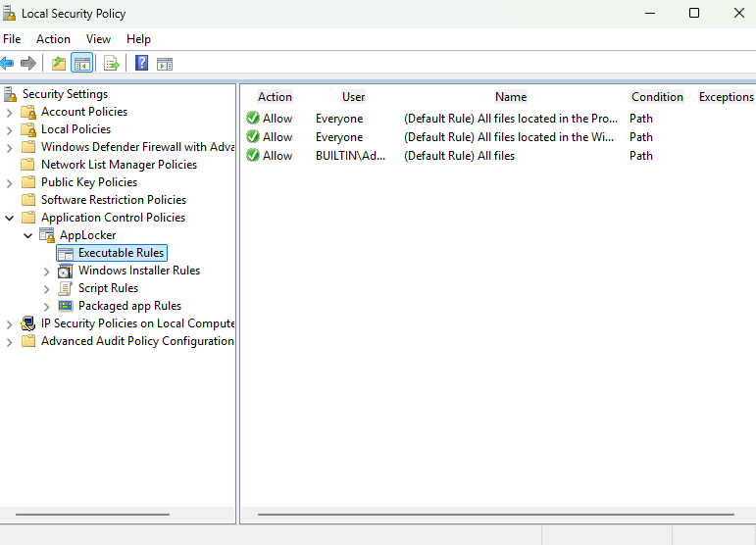756x545 pixels.
Task: Open the View menu
Action: point(98,39)
